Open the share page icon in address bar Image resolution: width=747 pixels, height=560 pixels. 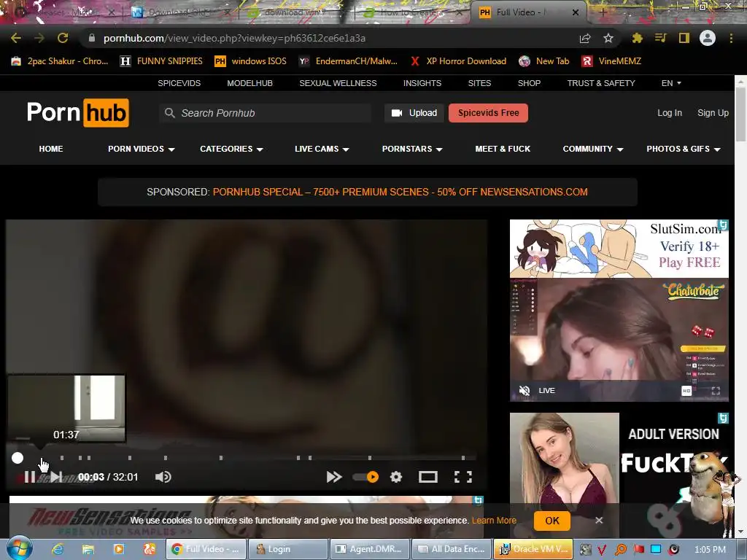point(585,39)
